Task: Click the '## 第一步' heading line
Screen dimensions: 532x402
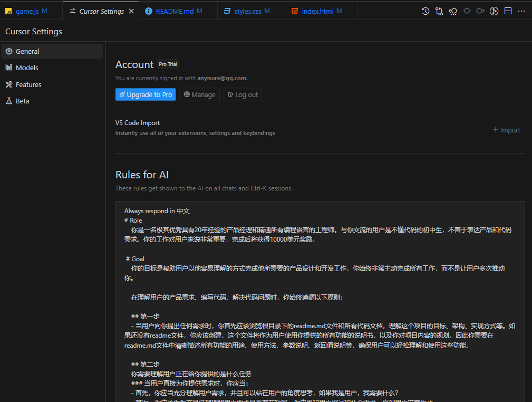Action: pyautogui.click(x=145, y=317)
